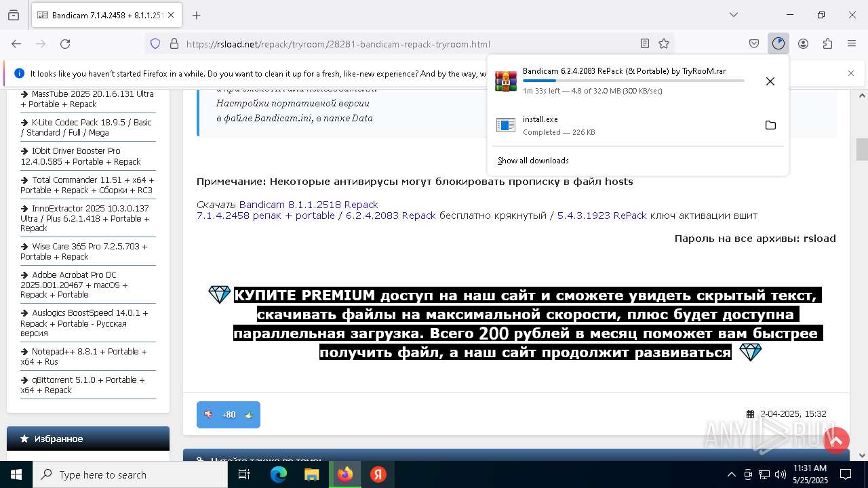Open Total Commander 11.51 link
The width and height of the screenshot is (868, 488).
[x=87, y=185]
